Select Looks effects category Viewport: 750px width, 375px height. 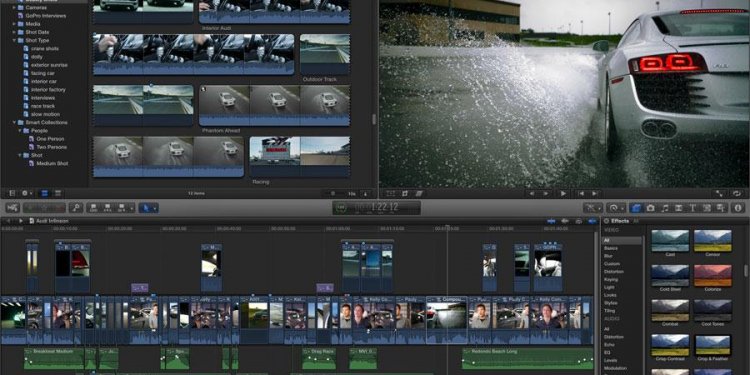610,295
